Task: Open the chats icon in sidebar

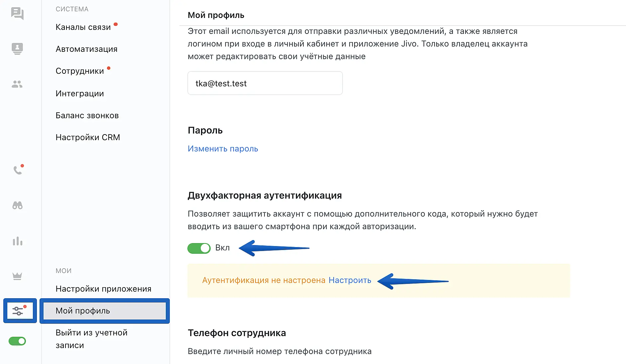Action: (x=17, y=14)
